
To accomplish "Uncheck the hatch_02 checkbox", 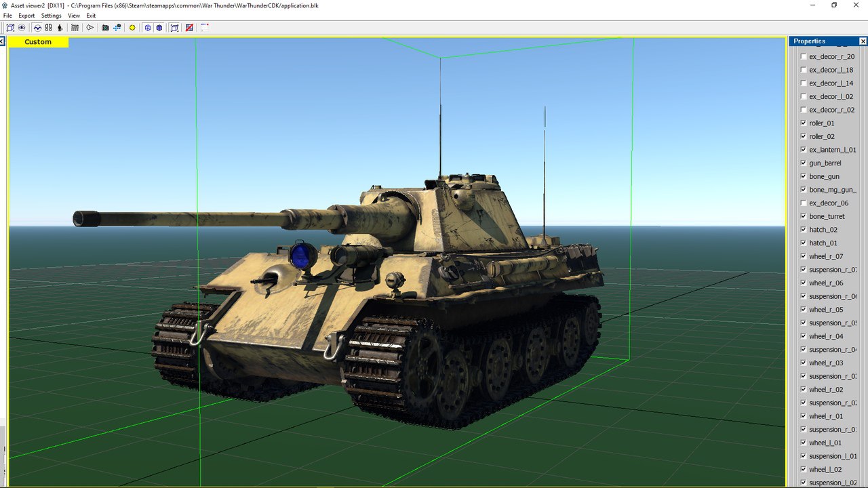I will pyautogui.click(x=804, y=230).
